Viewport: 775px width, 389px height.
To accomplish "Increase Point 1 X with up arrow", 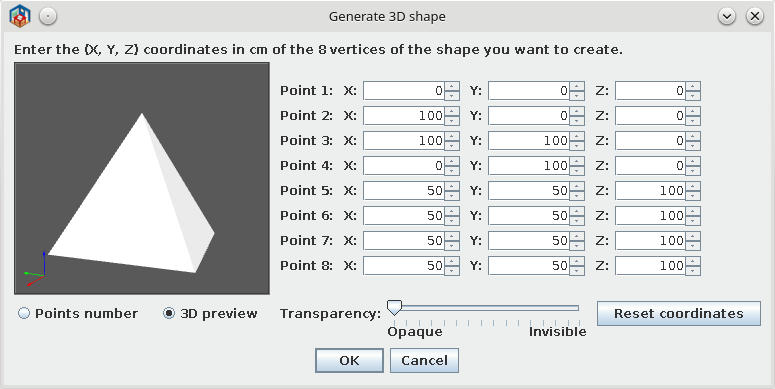I will 452,86.
